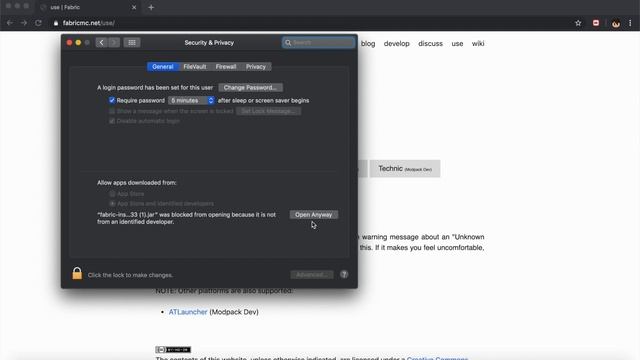The height and width of the screenshot is (360, 640).
Task: Open Chrome's three-dot menu
Action: tap(630, 23)
